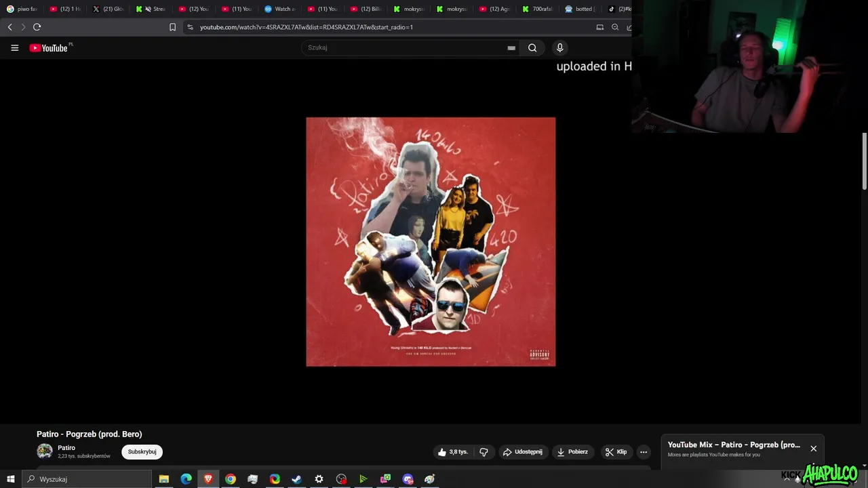
Task: Click the site info icon beside the URL
Action: click(x=191, y=27)
